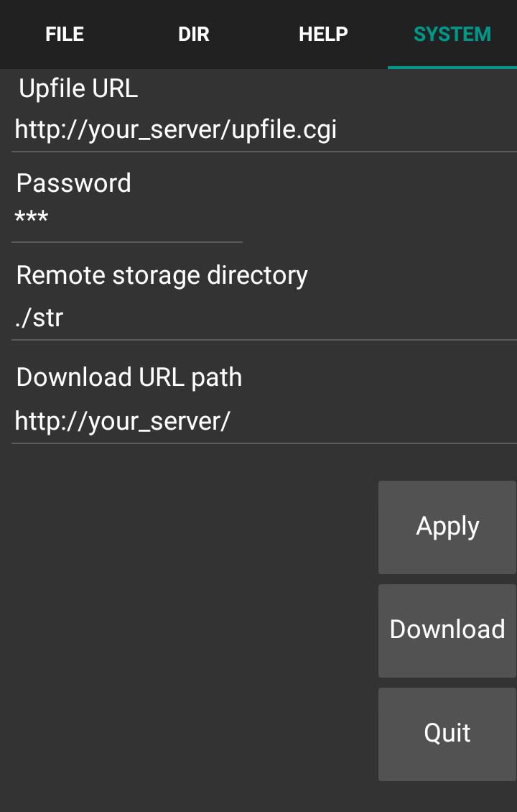Edit the Remote storage directory field

click(x=264, y=318)
